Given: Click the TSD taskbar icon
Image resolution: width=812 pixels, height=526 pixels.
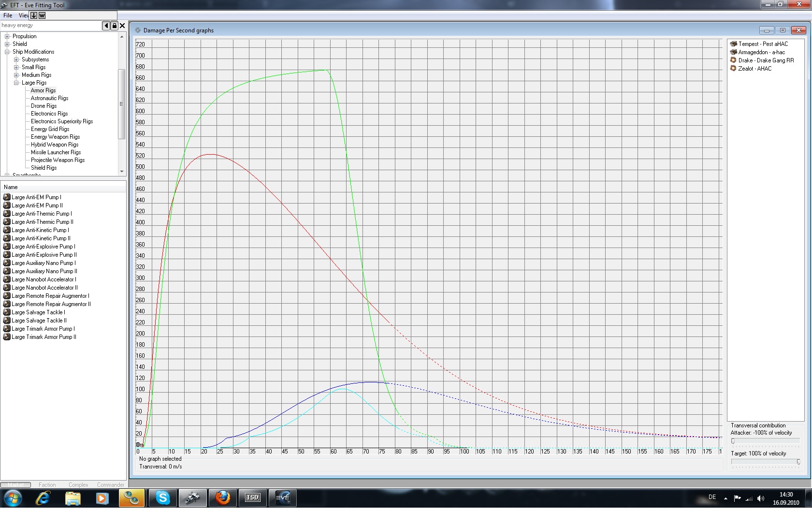Looking at the screenshot, I should point(252,497).
